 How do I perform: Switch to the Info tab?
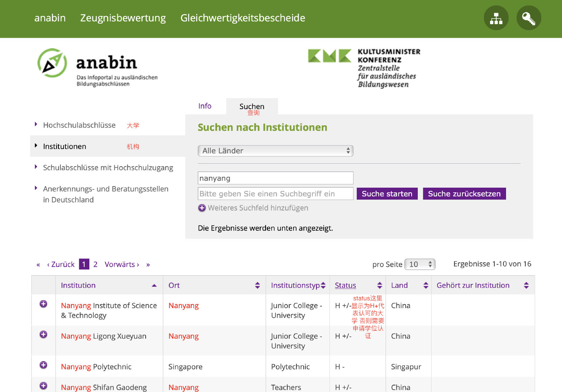tap(205, 106)
